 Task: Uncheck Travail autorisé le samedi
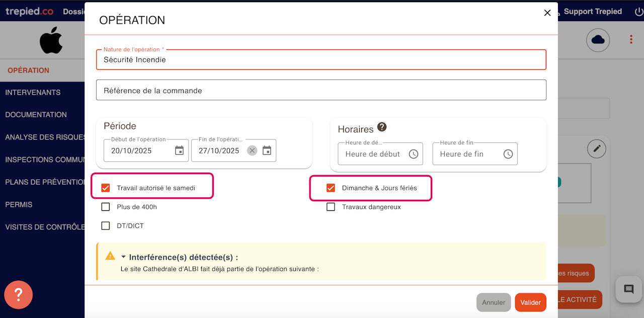(x=106, y=188)
